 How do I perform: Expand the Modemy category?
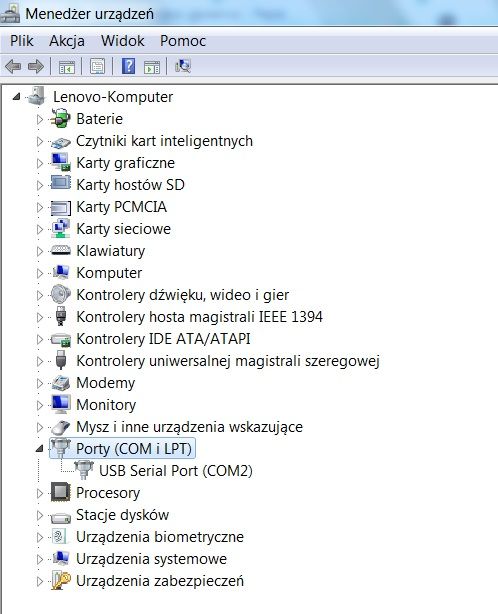point(40,383)
